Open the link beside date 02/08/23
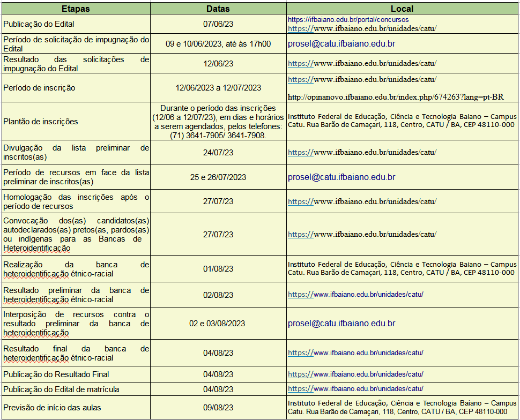 tap(355, 295)
